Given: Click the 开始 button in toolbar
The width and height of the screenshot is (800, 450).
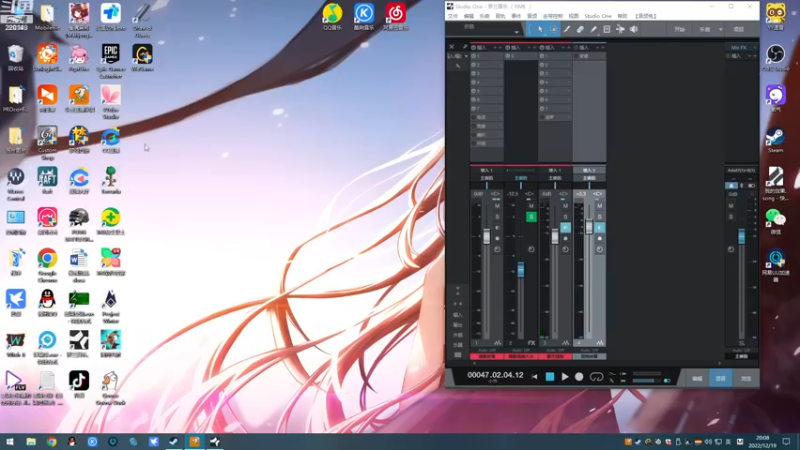Looking at the screenshot, I should 680,30.
